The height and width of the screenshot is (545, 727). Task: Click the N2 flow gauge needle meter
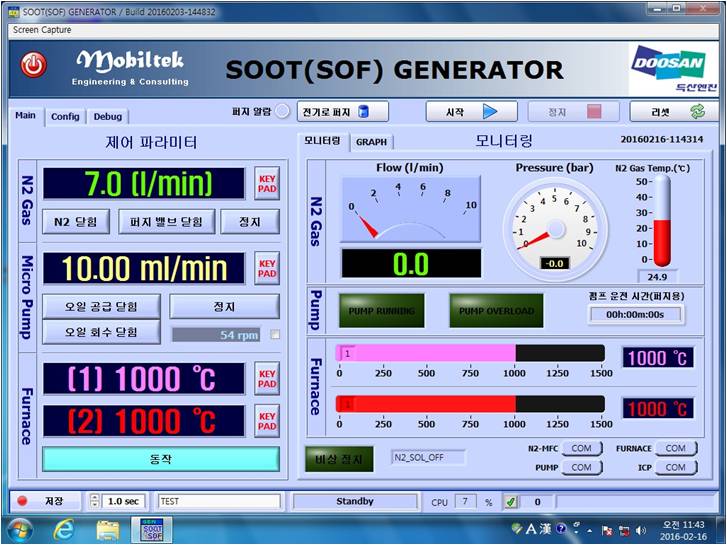coord(411,209)
